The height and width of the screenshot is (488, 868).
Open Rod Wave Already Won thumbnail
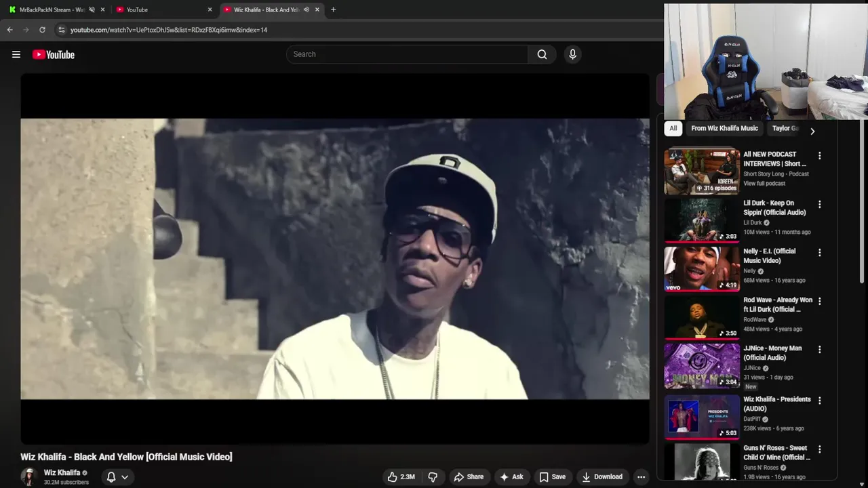(702, 317)
